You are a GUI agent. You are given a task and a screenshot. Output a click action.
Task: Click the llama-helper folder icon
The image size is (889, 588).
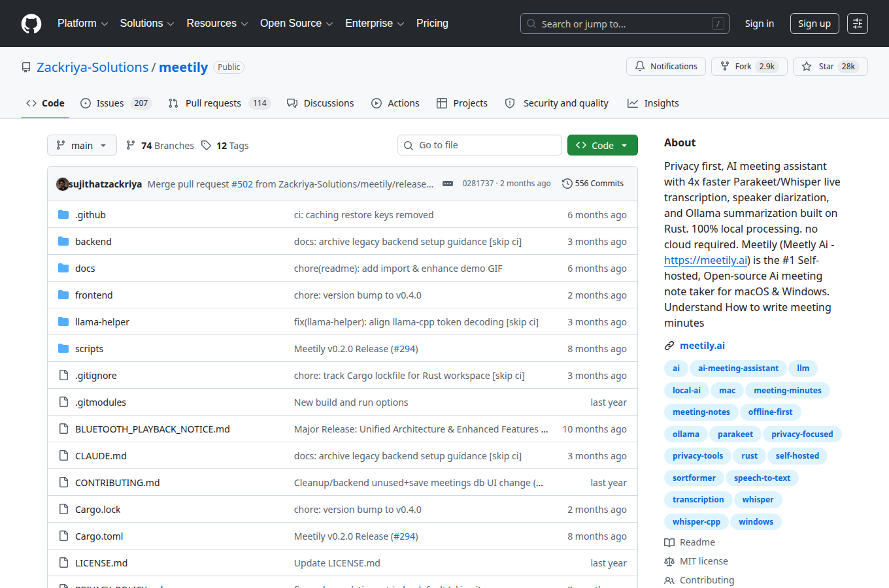pyautogui.click(x=63, y=322)
